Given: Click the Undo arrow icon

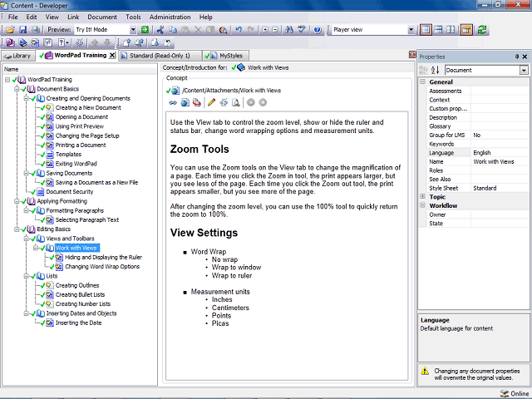Looking at the screenshot, I should (x=239, y=30).
